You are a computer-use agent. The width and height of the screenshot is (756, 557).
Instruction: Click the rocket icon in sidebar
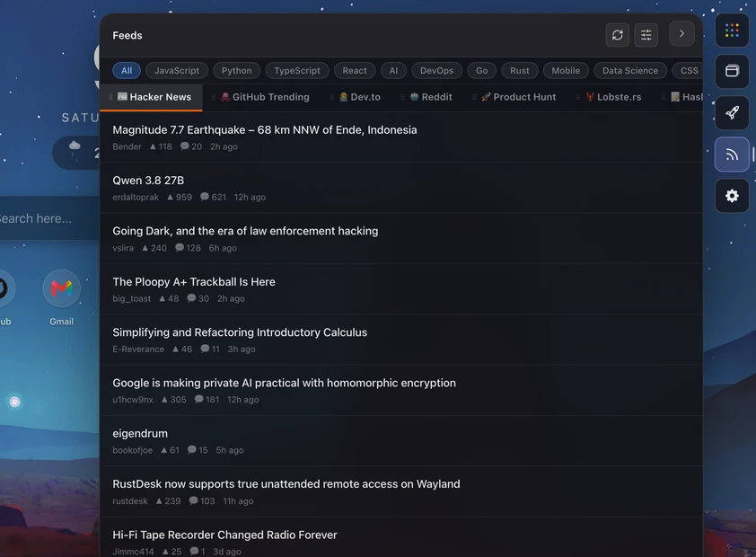(732, 113)
